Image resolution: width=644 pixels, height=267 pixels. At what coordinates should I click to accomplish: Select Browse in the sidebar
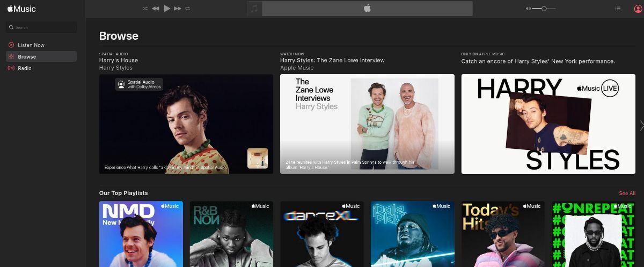tap(41, 56)
